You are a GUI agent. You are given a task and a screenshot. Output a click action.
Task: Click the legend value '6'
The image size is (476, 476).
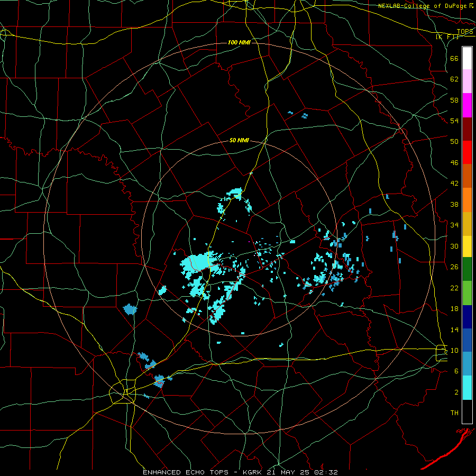[456, 371]
